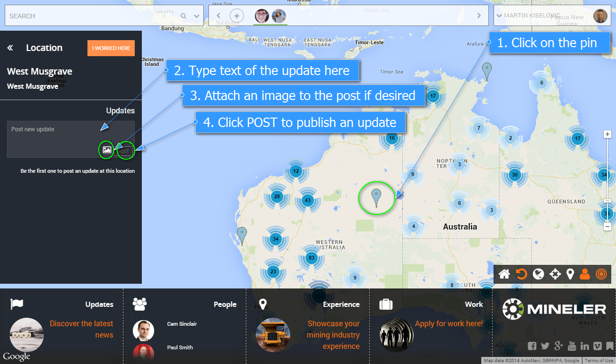Click the map zoom in plus button
Viewport: 616px width, 364px height.
coord(607,134)
